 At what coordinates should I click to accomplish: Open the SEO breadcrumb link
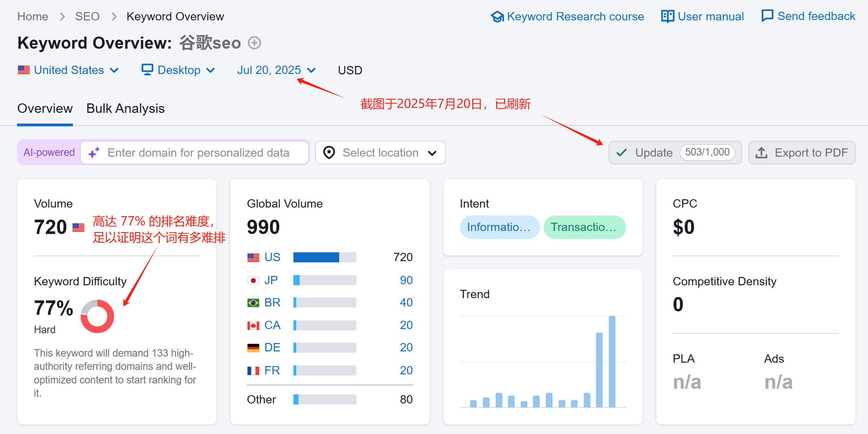[x=87, y=17]
